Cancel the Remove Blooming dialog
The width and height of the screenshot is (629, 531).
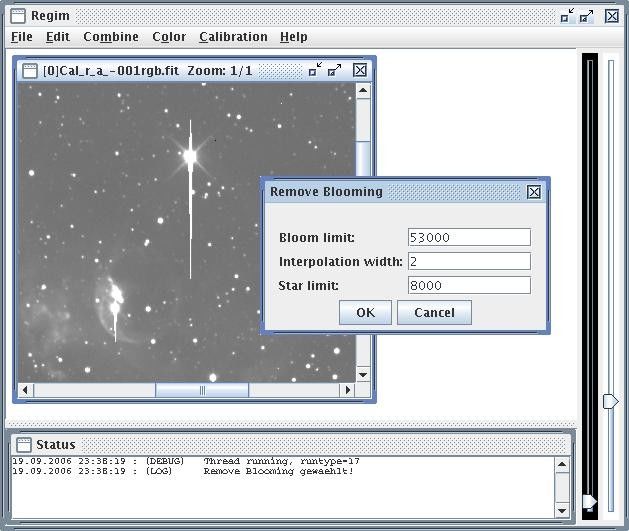[x=434, y=312]
